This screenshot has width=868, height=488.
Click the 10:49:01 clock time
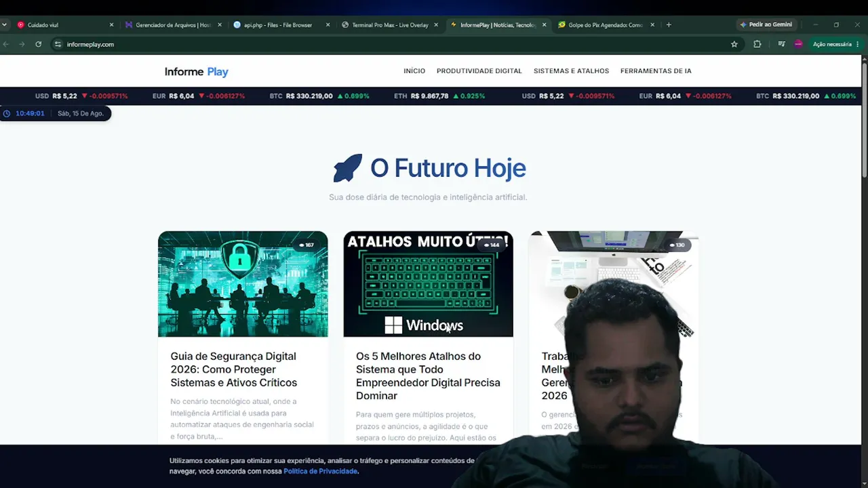(30, 113)
